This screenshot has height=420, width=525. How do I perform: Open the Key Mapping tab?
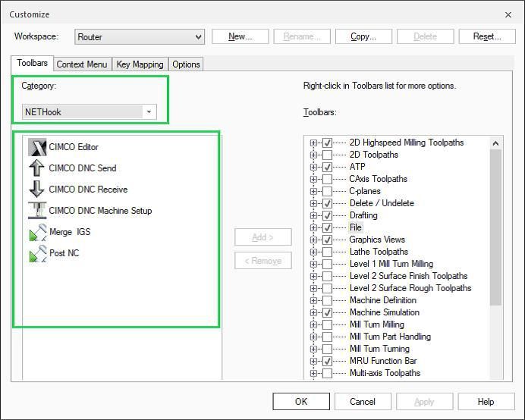[140, 64]
